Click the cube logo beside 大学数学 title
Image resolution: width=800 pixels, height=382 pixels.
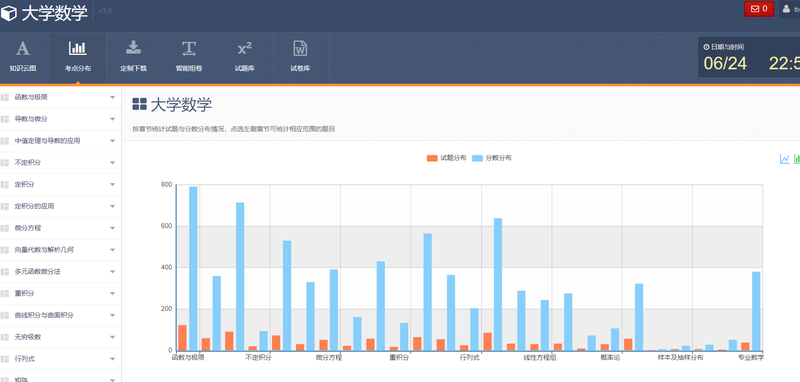pyautogui.click(x=9, y=14)
